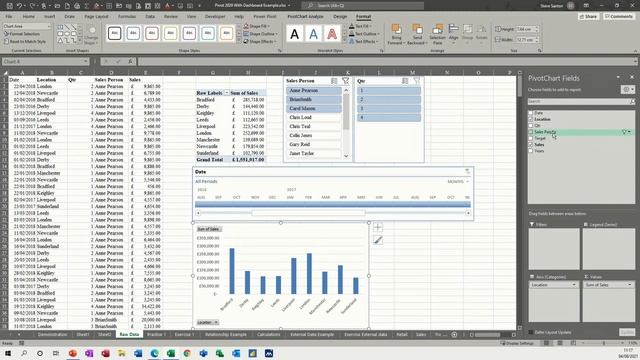Open the Sum of Sales dropdown in Values
This screenshot has width=640, height=360.
(x=629, y=285)
